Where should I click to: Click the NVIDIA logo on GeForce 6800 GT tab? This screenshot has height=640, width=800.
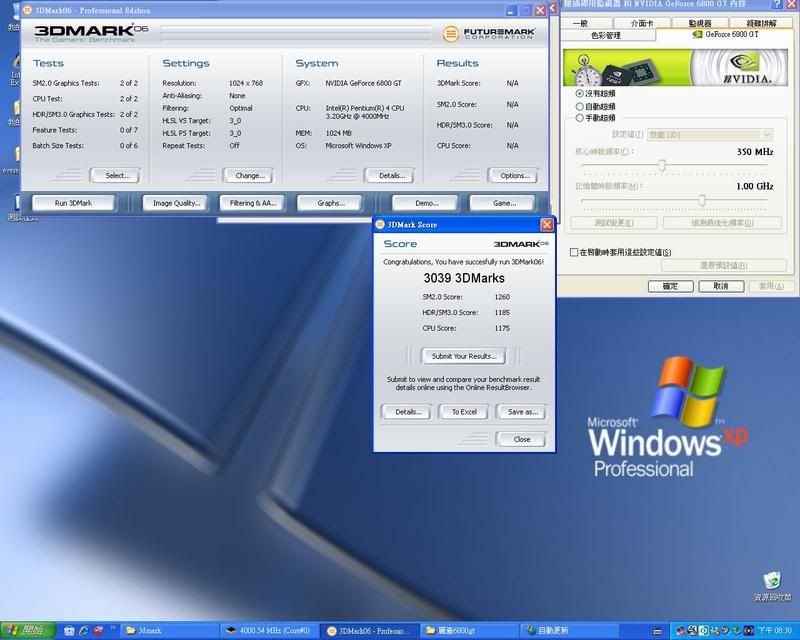click(x=745, y=68)
